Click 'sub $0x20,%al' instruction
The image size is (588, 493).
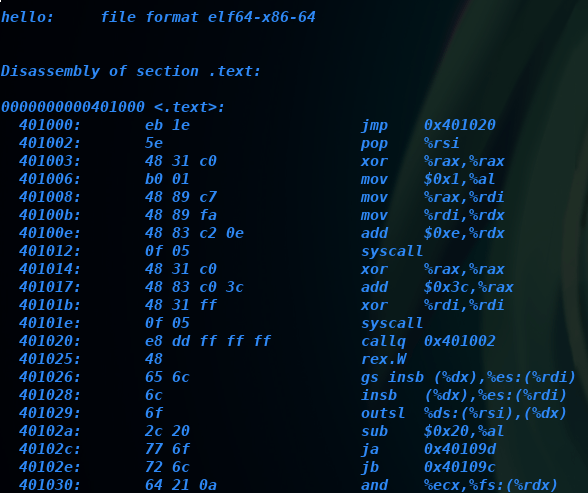tap(432, 431)
